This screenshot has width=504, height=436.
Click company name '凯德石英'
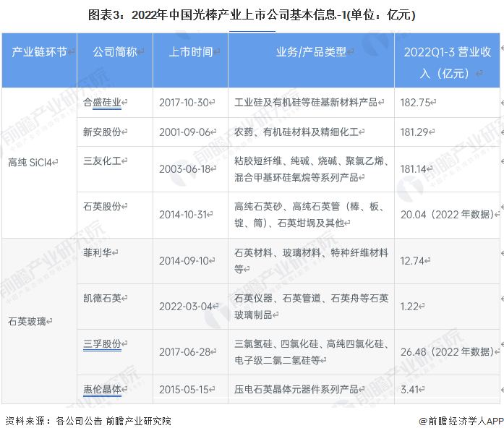(102, 298)
